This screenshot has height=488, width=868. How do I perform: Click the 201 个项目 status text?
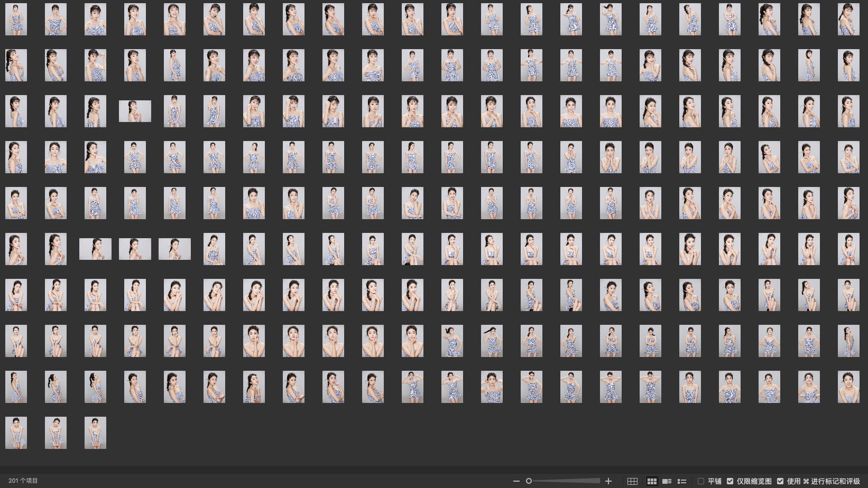point(23,481)
